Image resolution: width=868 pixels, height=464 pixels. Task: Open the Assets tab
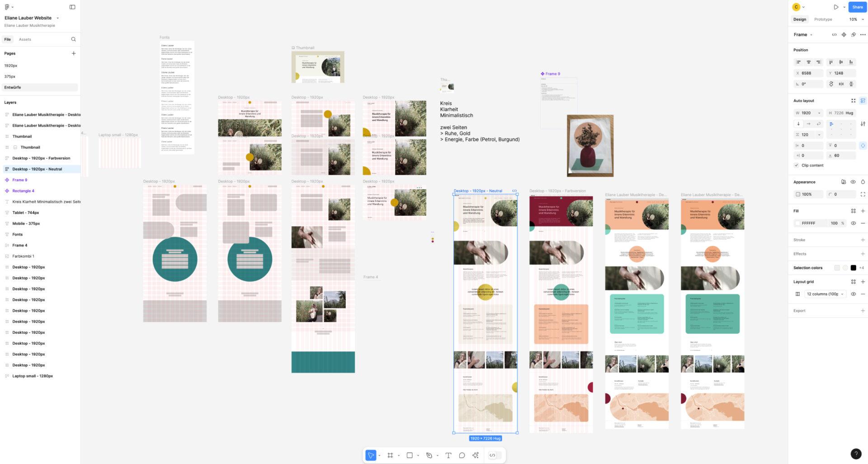click(x=25, y=39)
